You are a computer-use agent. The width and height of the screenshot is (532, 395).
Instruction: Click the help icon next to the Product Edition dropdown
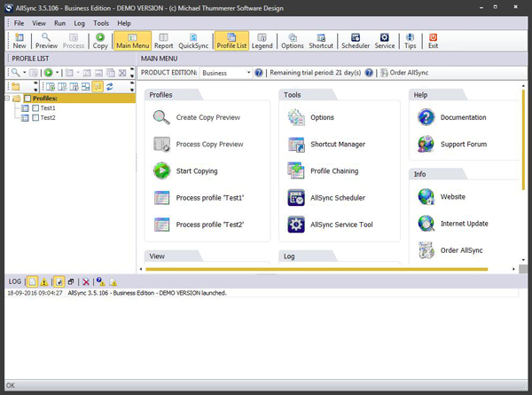[259, 73]
